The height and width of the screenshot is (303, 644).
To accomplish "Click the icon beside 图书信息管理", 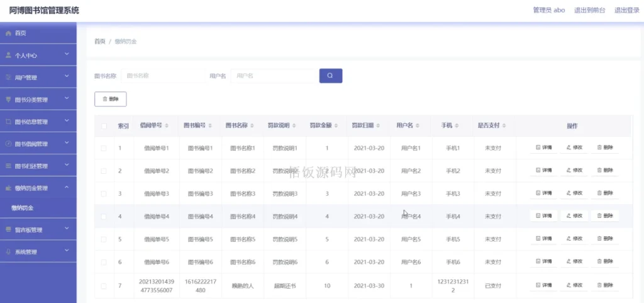I will point(8,122).
